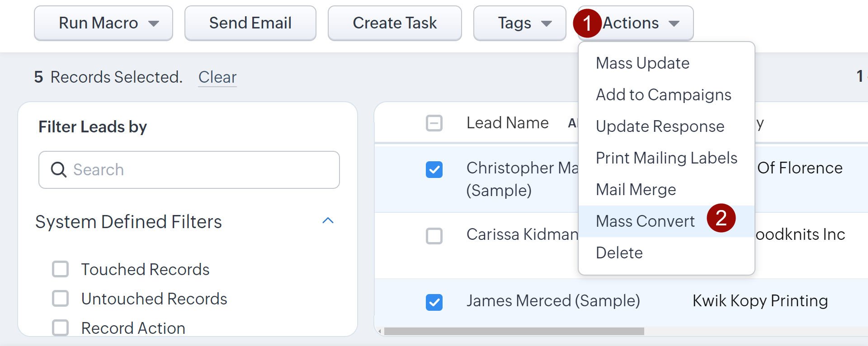868x346 pixels.
Task: Uncheck the Christopher Maclead lead checkbox
Action: [434, 170]
